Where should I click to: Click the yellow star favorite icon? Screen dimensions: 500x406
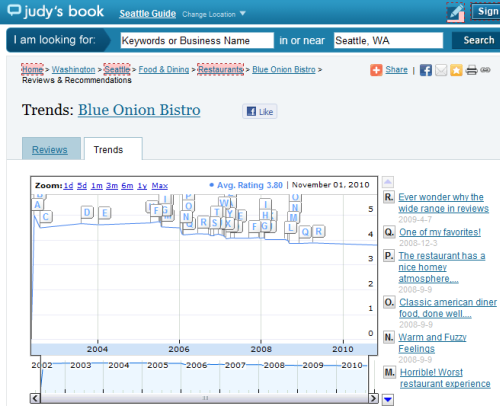456,70
